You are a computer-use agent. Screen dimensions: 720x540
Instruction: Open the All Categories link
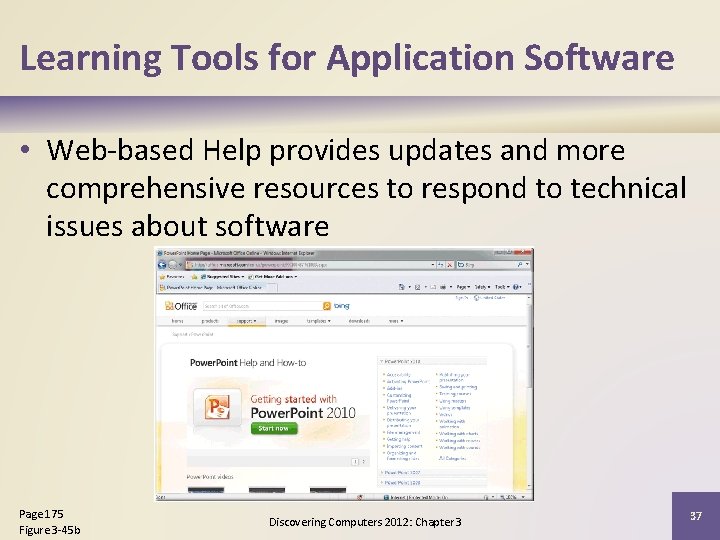click(x=452, y=458)
